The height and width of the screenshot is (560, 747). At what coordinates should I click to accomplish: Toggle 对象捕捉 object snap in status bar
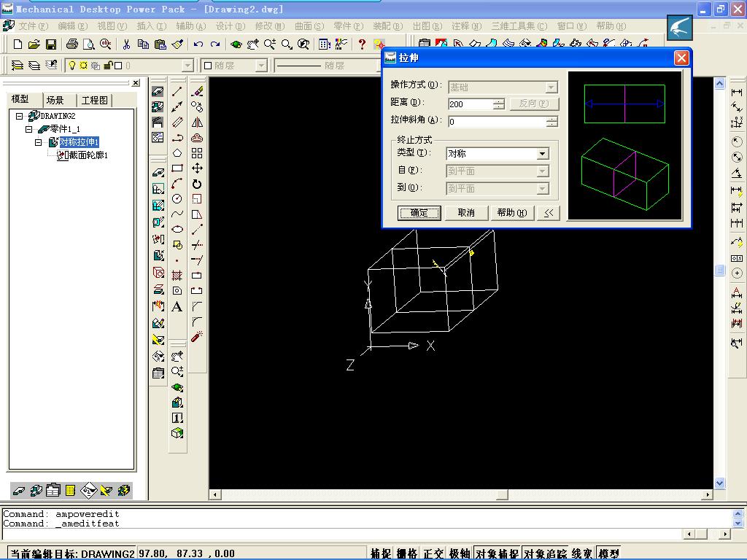498,553
